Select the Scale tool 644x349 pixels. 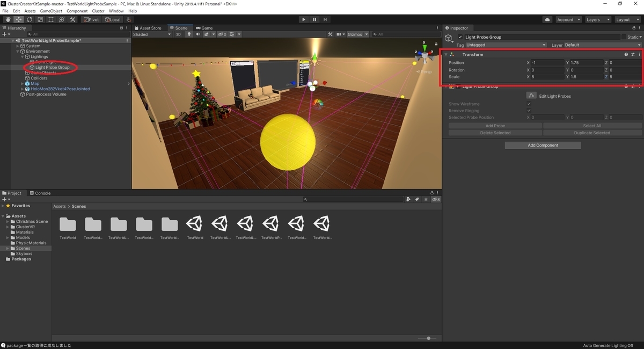click(x=40, y=19)
